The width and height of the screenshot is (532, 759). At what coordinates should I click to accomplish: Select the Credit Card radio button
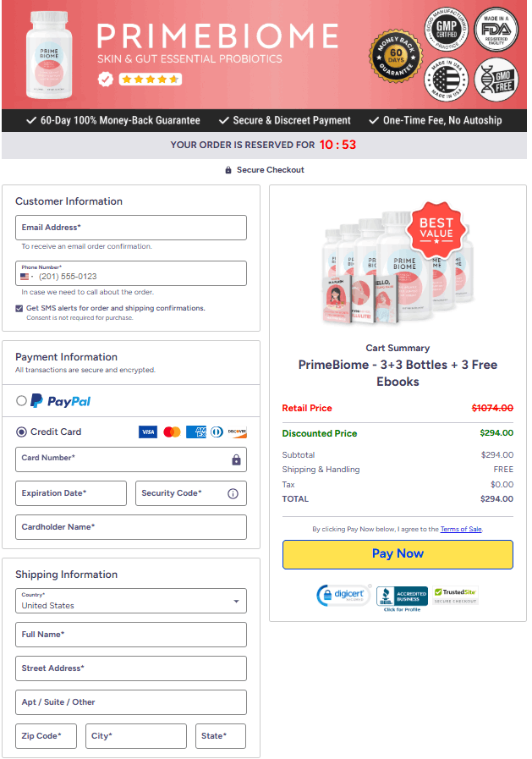21,432
